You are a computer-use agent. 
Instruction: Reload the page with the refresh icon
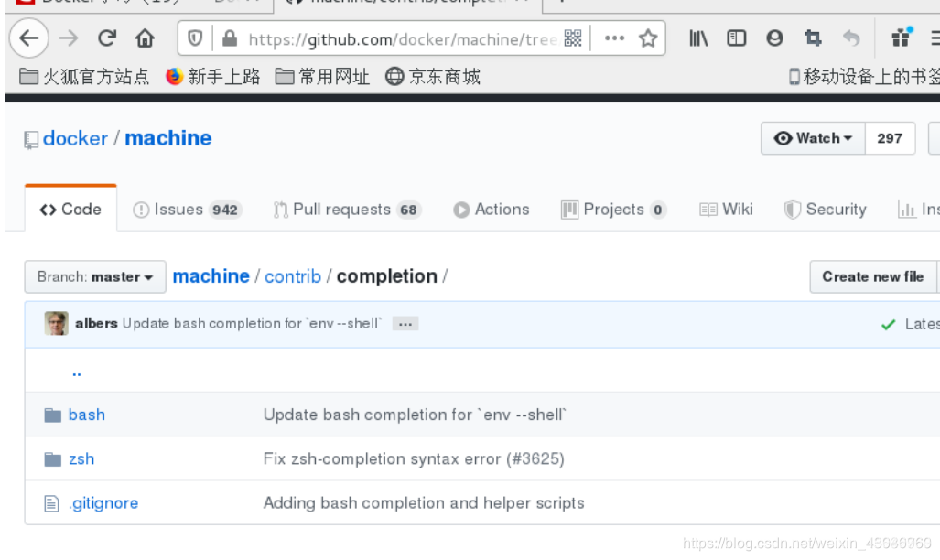click(x=107, y=38)
